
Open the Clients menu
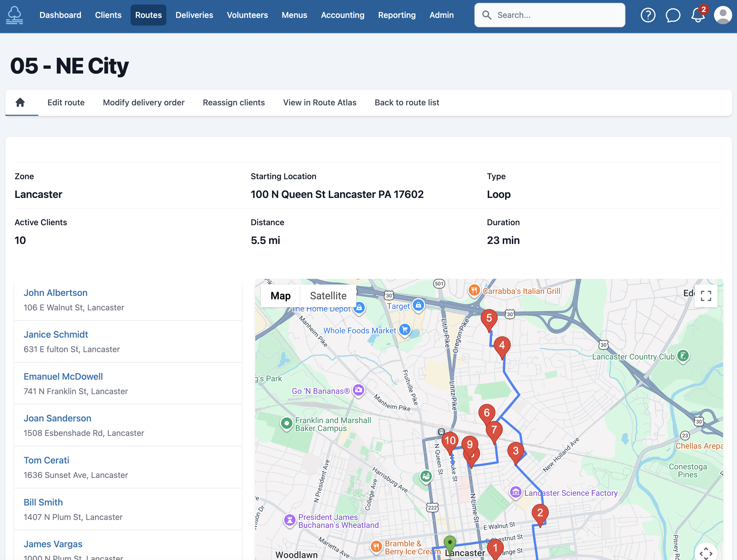(x=108, y=15)
